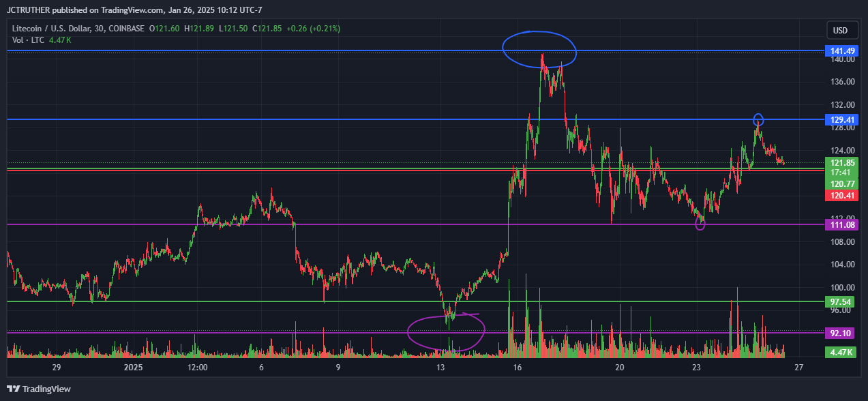
Task: Click the 17:41 bar countdown label
Action: 842,173
